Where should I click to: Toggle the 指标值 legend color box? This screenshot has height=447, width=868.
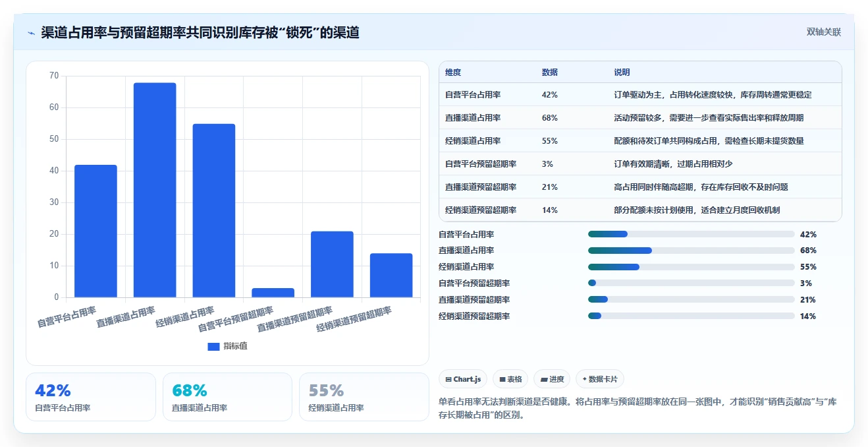(x=213, y=346)
